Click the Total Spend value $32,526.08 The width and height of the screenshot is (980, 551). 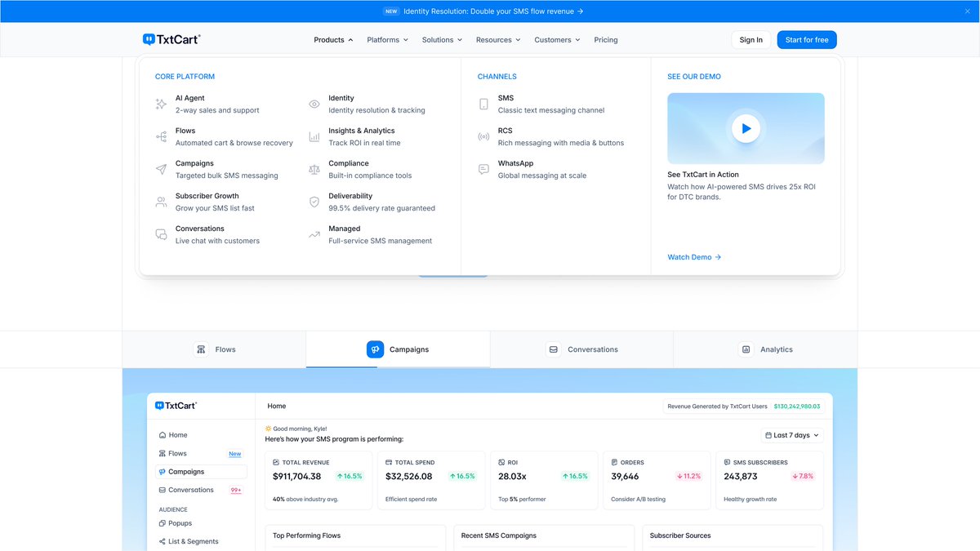(x=408, y=476)
